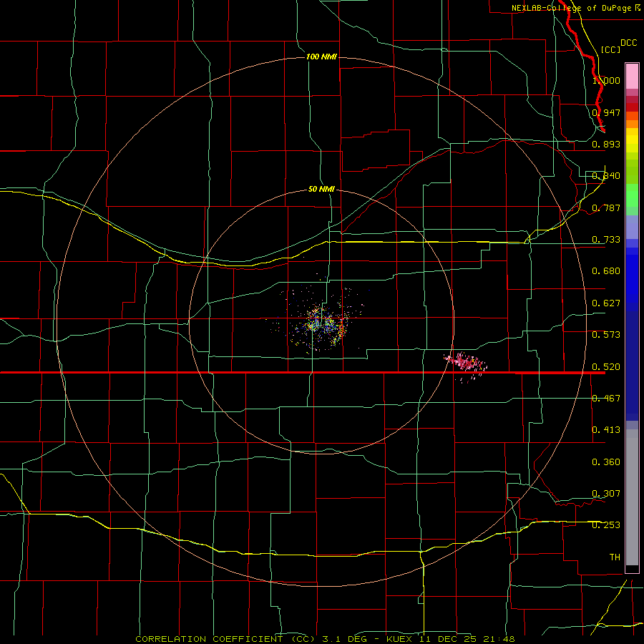
Task: Click the 0.733 value on the color scale
Action: (x=606, y=240)
